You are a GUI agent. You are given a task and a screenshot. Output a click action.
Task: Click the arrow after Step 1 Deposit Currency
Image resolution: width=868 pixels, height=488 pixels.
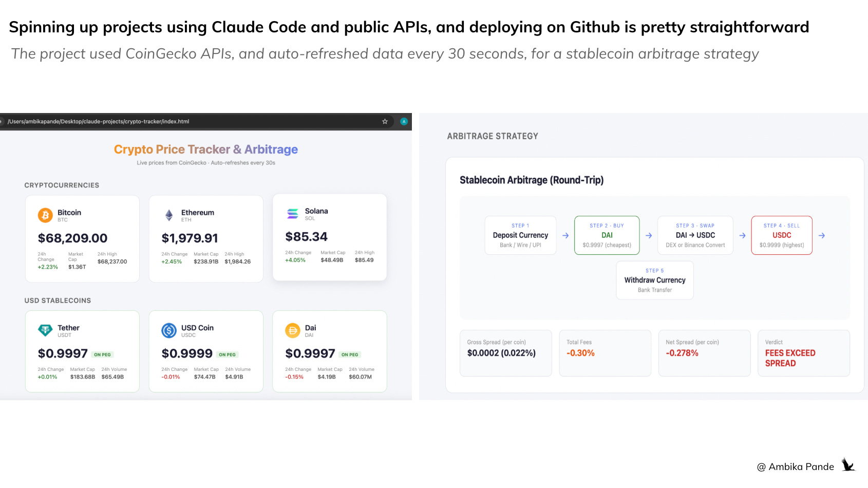[x=565, y=235]
